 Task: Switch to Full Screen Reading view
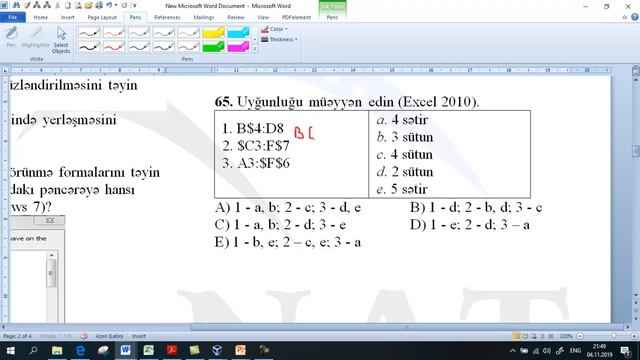pyautogui.click(x=525, y=336)
